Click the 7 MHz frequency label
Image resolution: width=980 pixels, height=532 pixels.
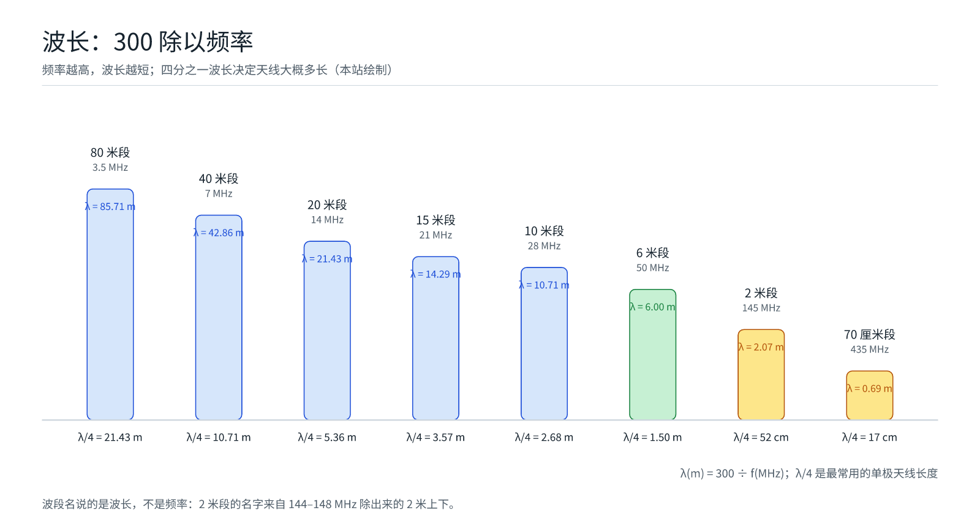pos(219,193)
